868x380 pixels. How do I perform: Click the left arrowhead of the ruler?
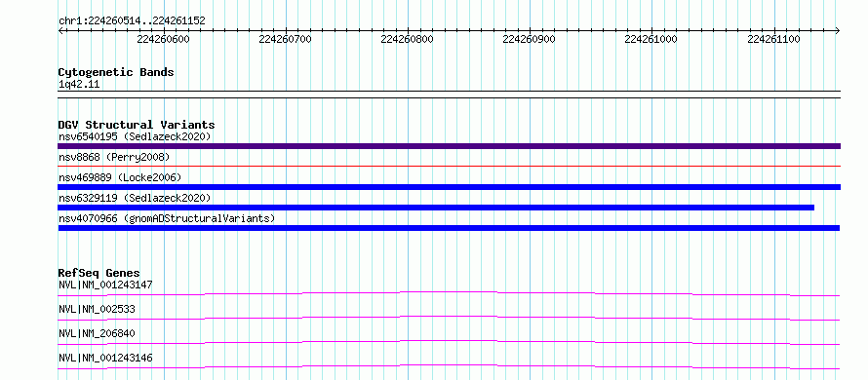point(60,30)
